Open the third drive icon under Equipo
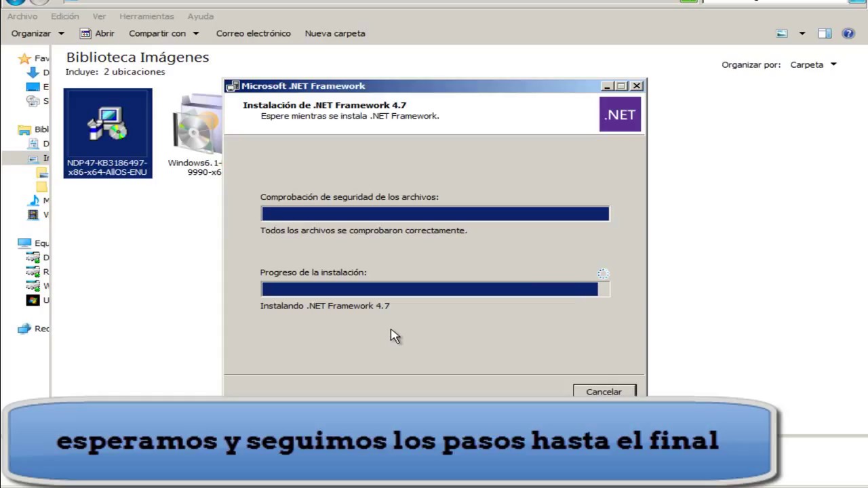Image resolution: width=868 pixels, height=488 pixels. [33, 286]
